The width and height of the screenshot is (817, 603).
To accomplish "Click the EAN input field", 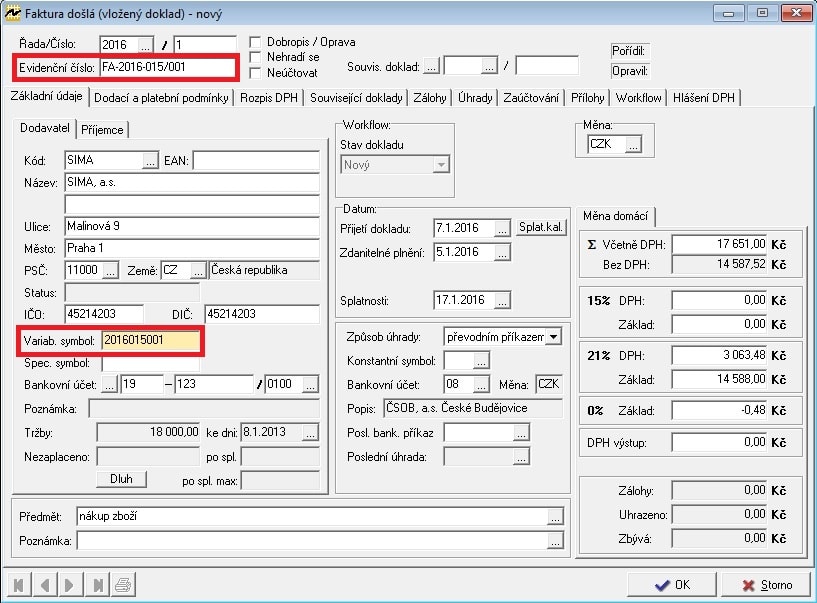I will coord(256,161).
